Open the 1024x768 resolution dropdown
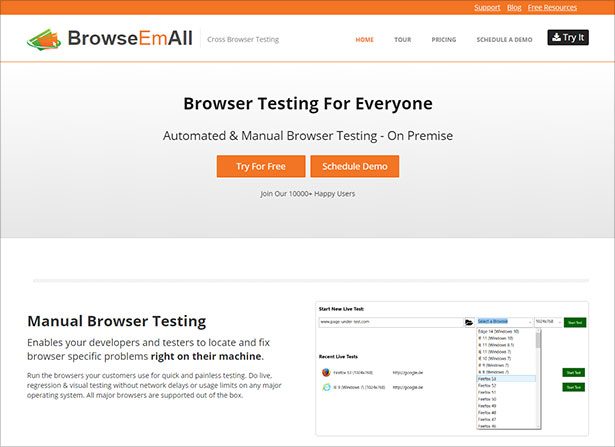Image resolution: width=615 pixels, height=447 pixels. click(x=548, y=322)
